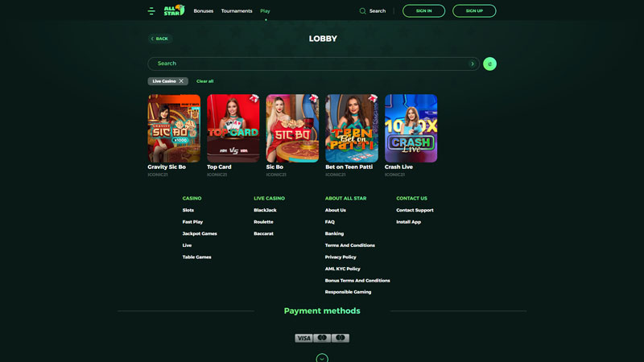Image resolution: width=644 pixels, height=362 pixels.
Task: Click the Install App footer link
Action: 408,222
